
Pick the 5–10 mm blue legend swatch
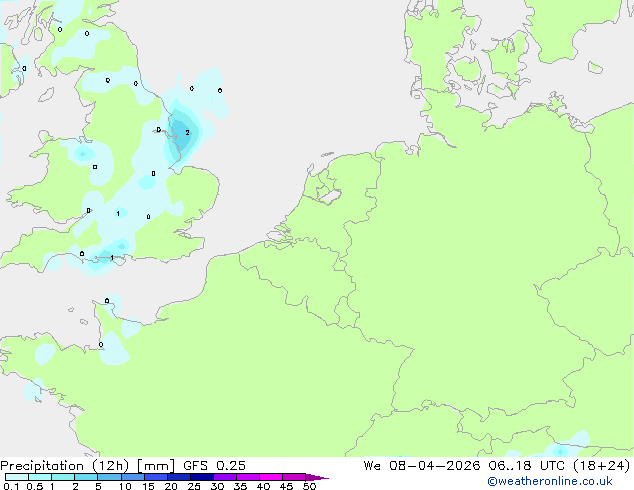pyautogui.click(x=110, y=477)
